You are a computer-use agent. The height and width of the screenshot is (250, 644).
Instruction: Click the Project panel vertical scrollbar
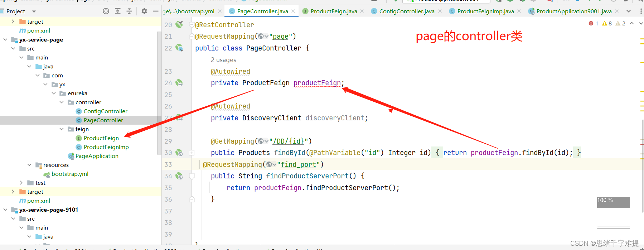tap(159, 93)
